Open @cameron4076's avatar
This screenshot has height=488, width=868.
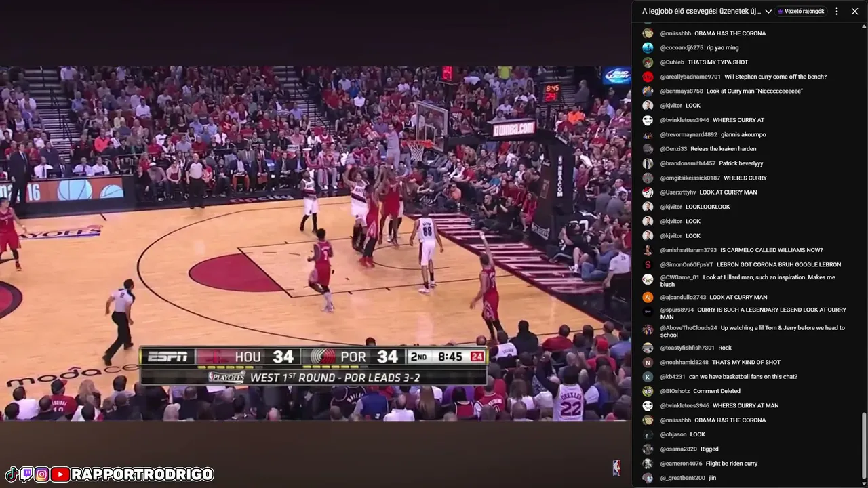[648, 464]
